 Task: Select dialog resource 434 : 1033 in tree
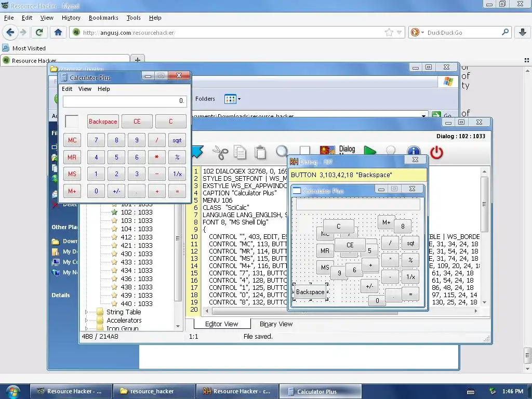137,270
